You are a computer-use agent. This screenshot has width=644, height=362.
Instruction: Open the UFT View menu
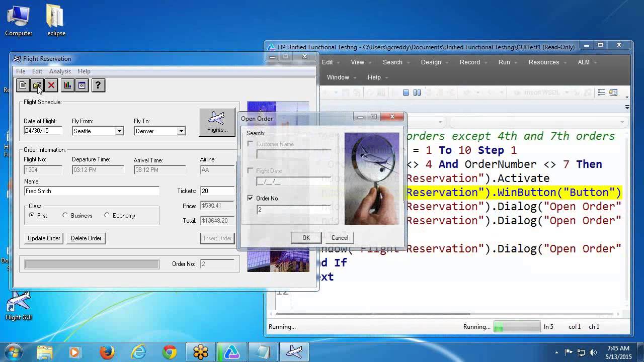tap(357, 62)
